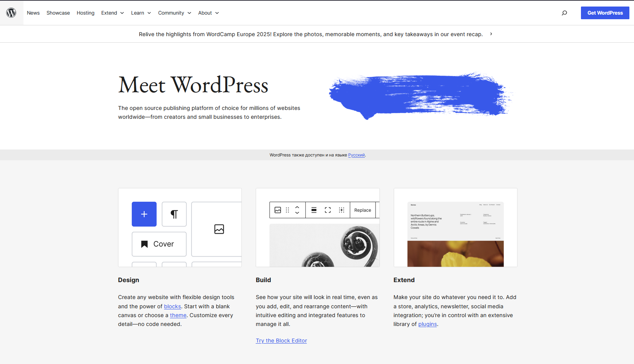Click the Cover block bookmark icon
Viewport: 634px width, 364px height.
point(145,244)
